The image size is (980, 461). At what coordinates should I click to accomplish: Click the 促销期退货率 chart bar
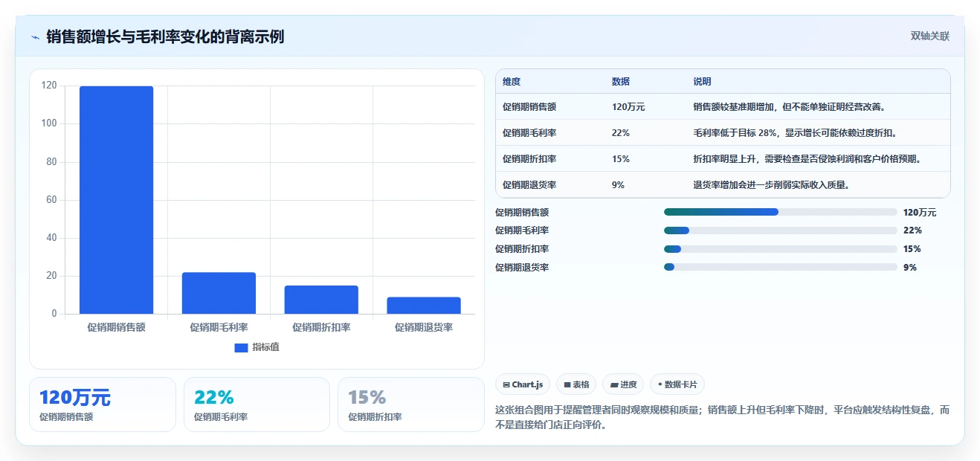[x=424, y=306]
